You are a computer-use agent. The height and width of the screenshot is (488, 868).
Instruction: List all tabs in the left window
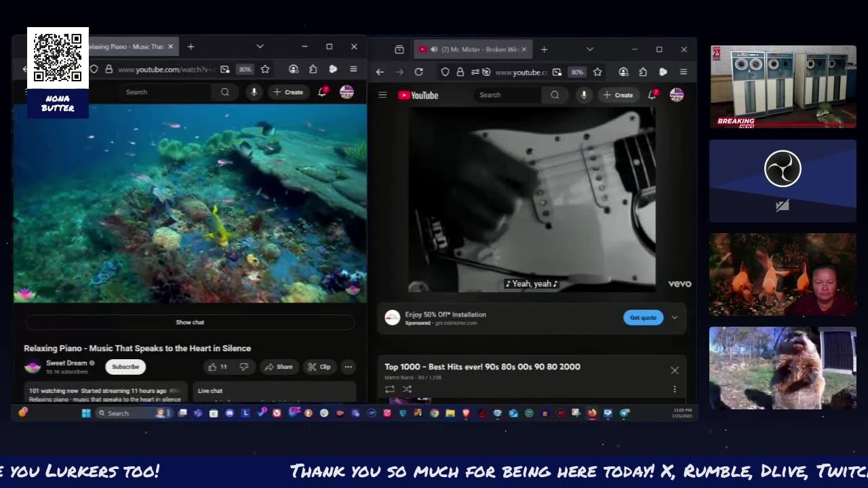click(x=260, y=47)
